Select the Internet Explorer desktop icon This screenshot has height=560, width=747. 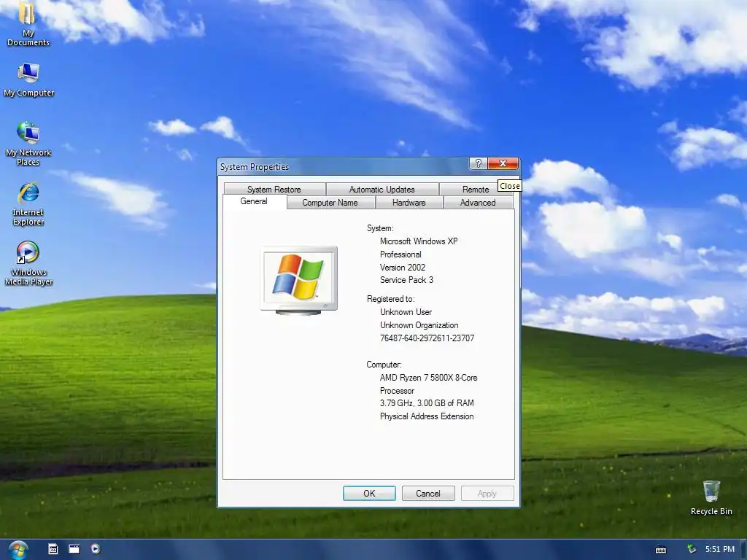pyautogui.click(x=28, y=203)
